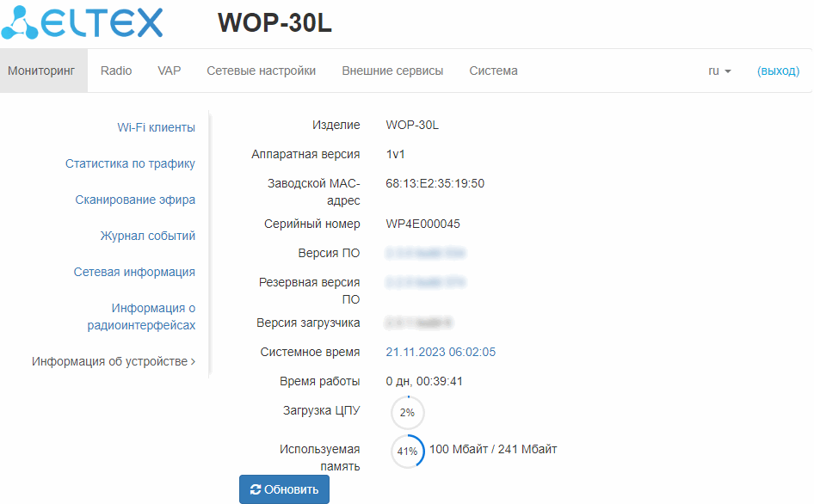Viewport: 814px width, 504px height.
Task: Go to Сетевые настройки tab
Action: point(261,71)
